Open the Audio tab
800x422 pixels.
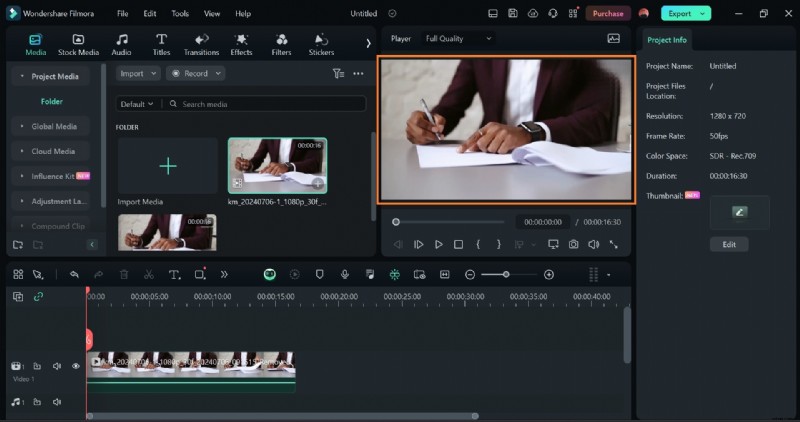121,45
